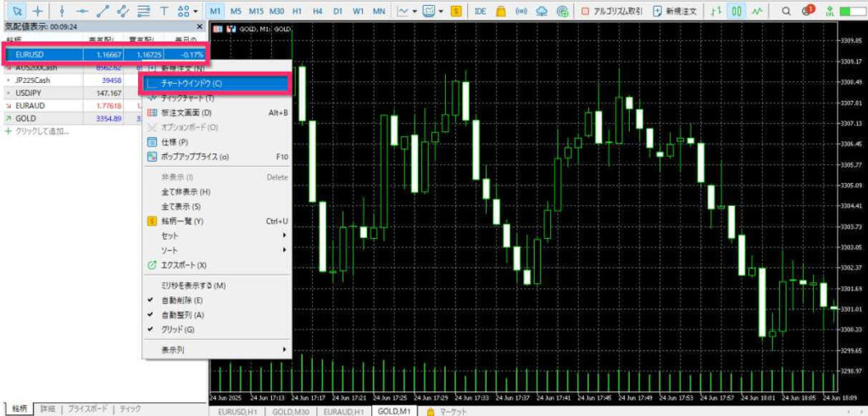Toggle アルゴリズム取引 algo trading button
The height and width of the screenshot is (416, 868).
coord(612,10)
